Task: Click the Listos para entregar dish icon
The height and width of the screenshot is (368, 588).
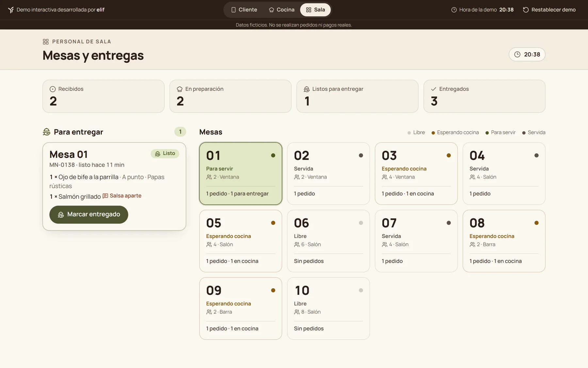Action: pos(306,89)
